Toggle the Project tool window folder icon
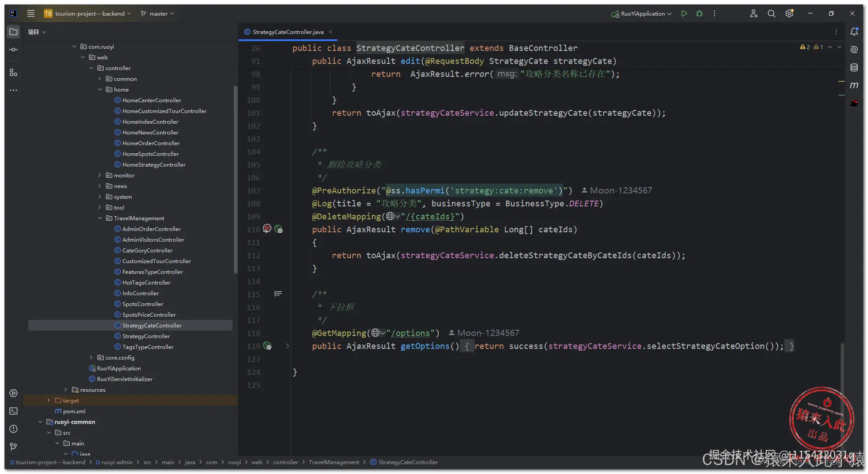The image size is (868, 474). [13, 32]
